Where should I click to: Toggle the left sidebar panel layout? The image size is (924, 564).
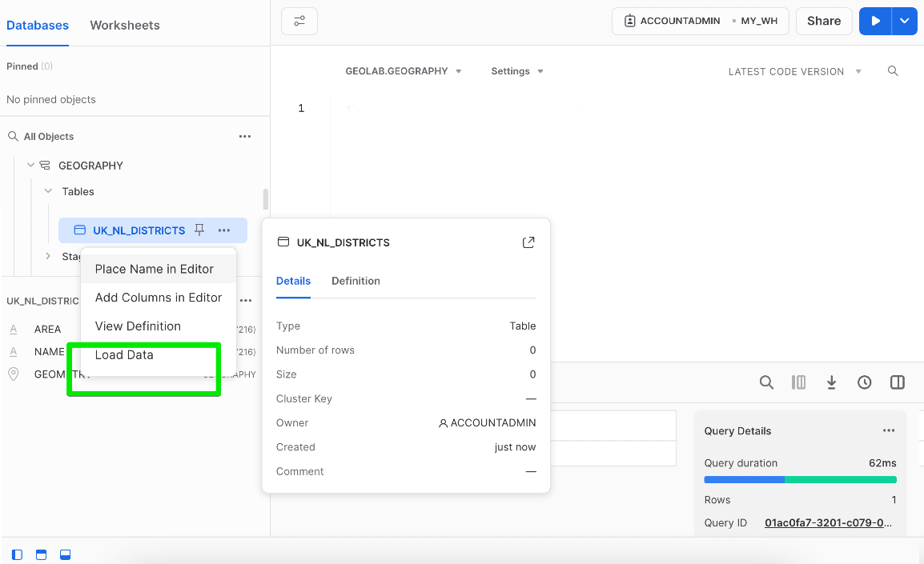pos(18,554)
